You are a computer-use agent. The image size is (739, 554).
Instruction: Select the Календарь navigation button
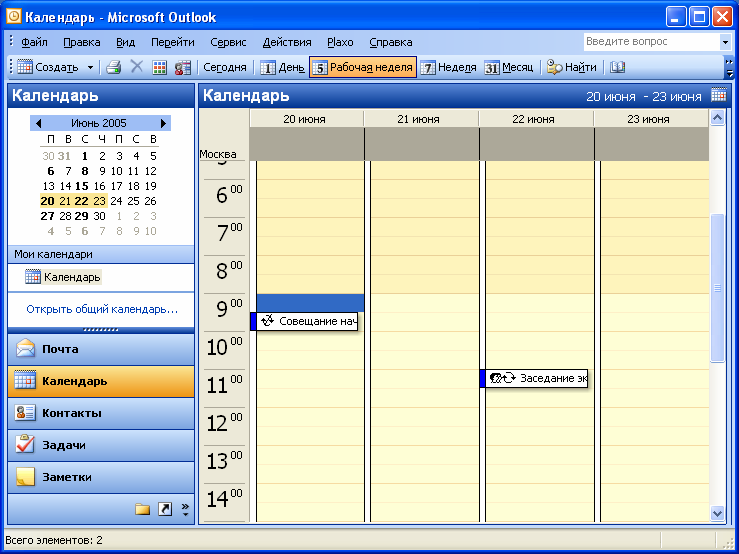101,381
